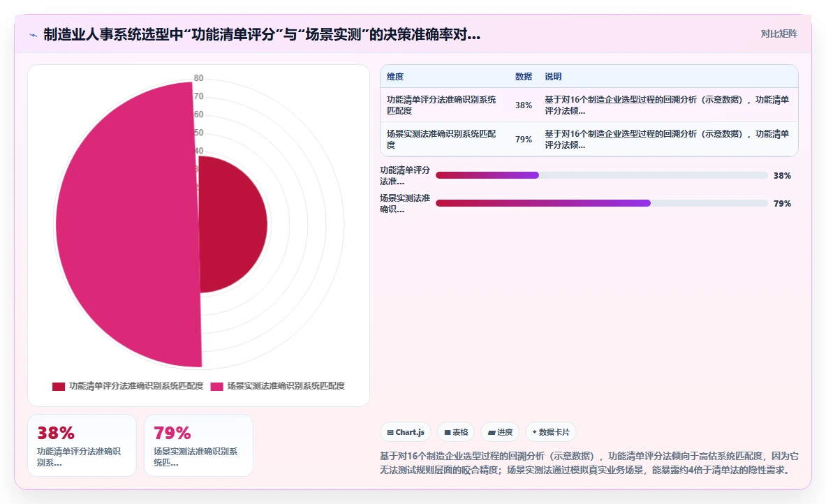The image size is (826, 504).
Task: Toggle legend item 场景实测法准确识别系统匹配度
Action: tap(278, 386)
